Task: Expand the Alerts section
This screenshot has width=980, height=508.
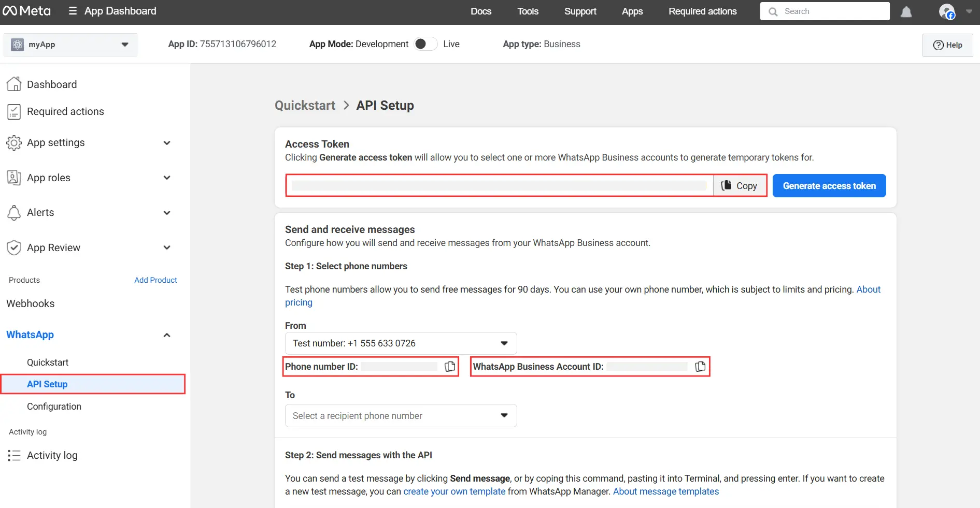Action: (167, 213)
